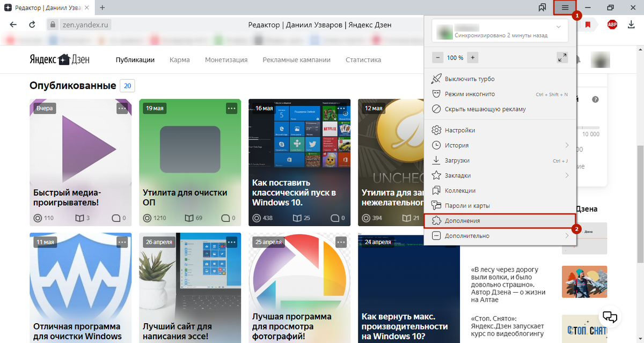This screenshot has width=644, height=343.
Task: Select Выключить турбо menu entry
Action: click(500, 79)
